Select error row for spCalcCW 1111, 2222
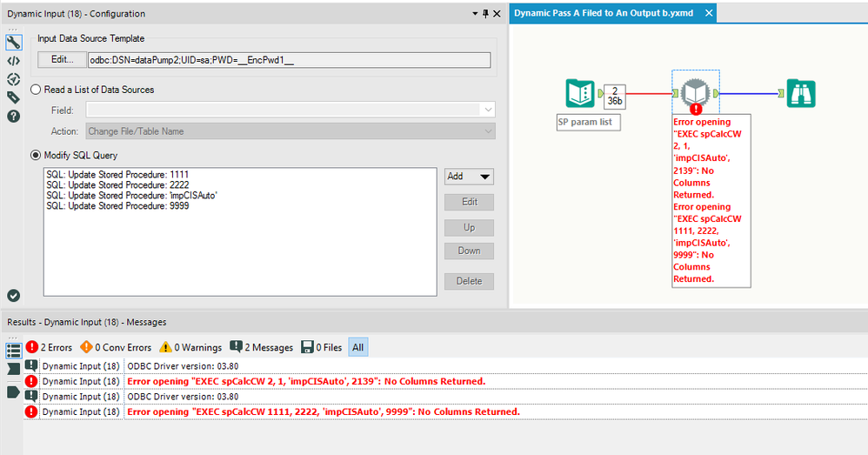 (x=445, y=412)
